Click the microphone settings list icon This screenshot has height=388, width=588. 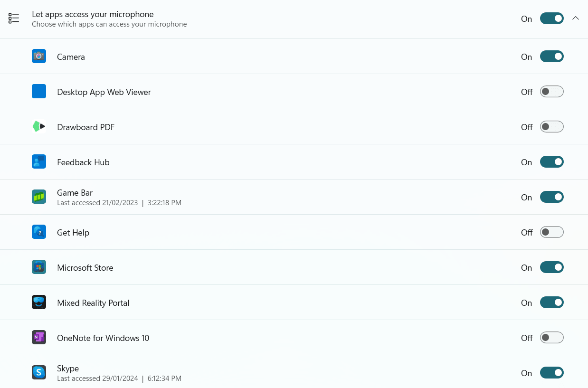[x=14, y=18]
